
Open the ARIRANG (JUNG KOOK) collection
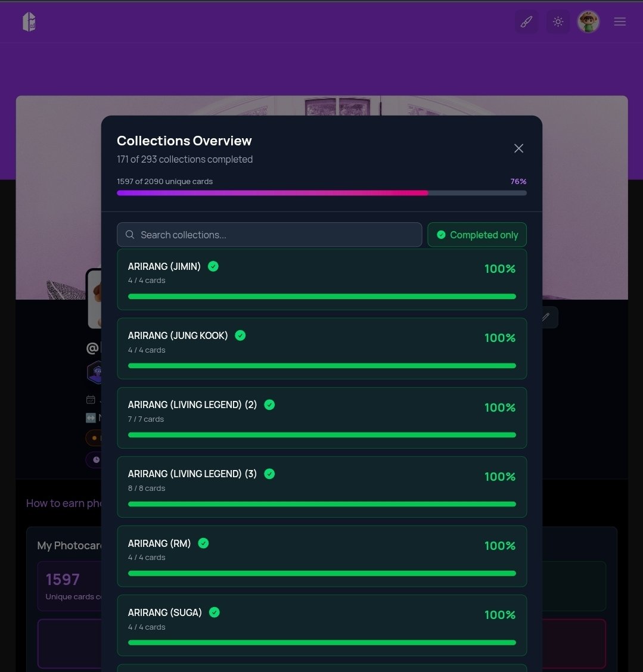click(322, 349)
